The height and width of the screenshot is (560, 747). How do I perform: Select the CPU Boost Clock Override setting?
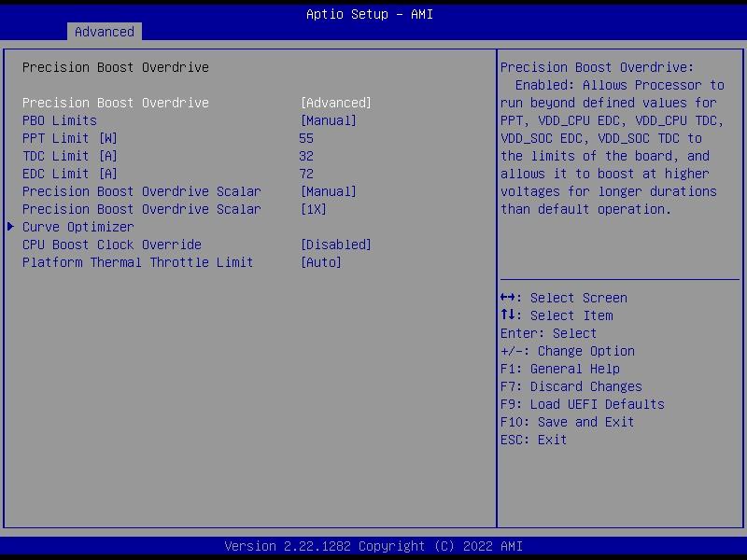coord(112,245)
